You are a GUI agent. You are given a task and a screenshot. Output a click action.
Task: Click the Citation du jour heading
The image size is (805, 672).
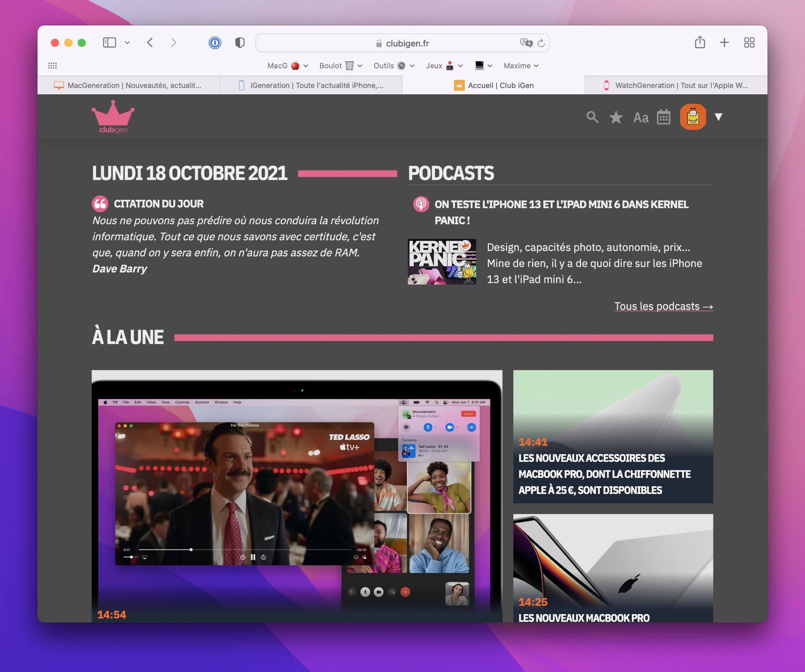click(x=159, y=203)
